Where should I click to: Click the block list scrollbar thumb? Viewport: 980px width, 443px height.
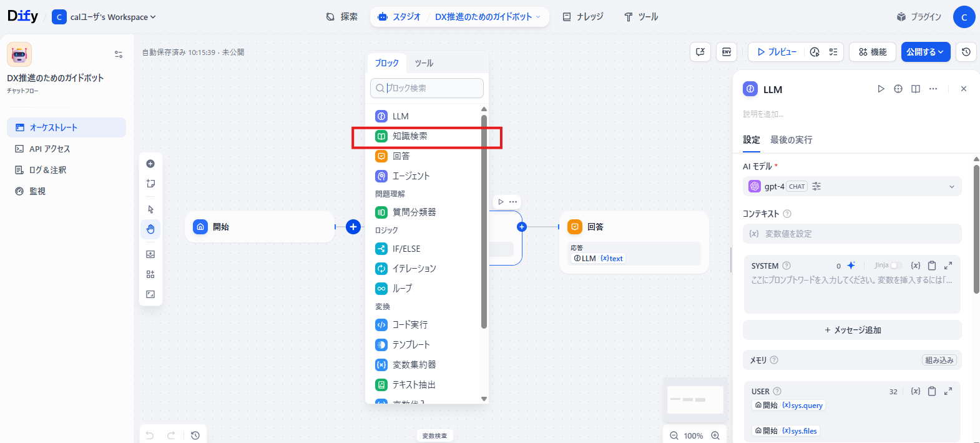pos(484,221)
